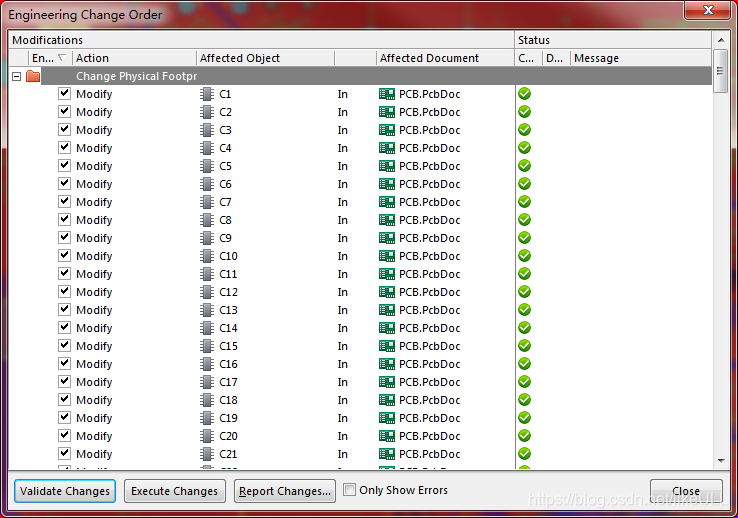This screenshot has height=518, width=738.
Task: Sort by the Enable column header
Action: click(x=49, y=58)
